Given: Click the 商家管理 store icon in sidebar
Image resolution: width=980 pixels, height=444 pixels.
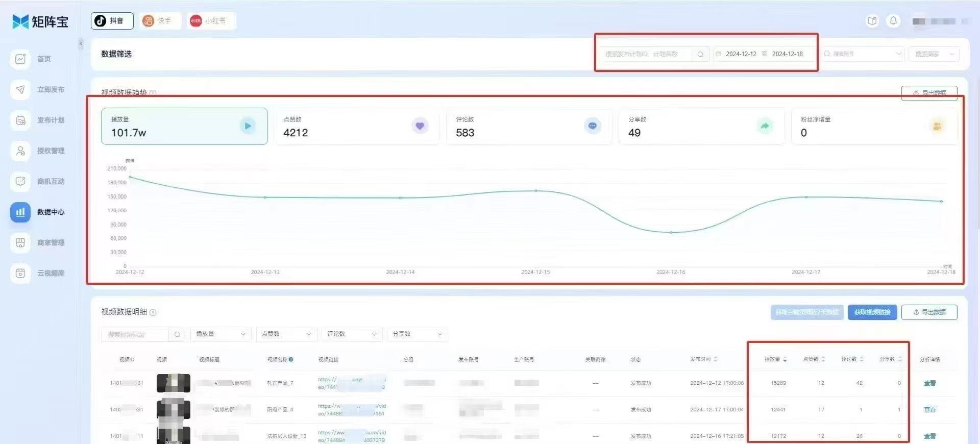Looking at the screenshot, I should (x=20, y=242).
